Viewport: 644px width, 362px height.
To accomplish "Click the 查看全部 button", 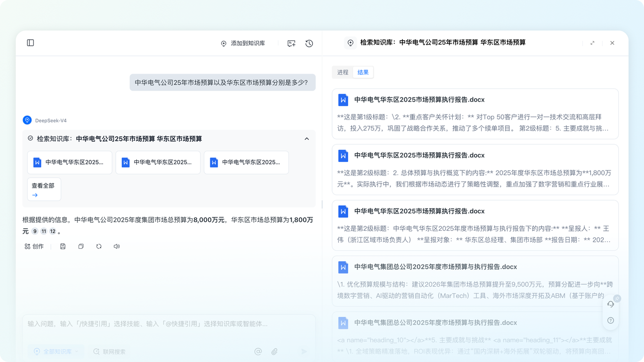I will click(44, 190).
